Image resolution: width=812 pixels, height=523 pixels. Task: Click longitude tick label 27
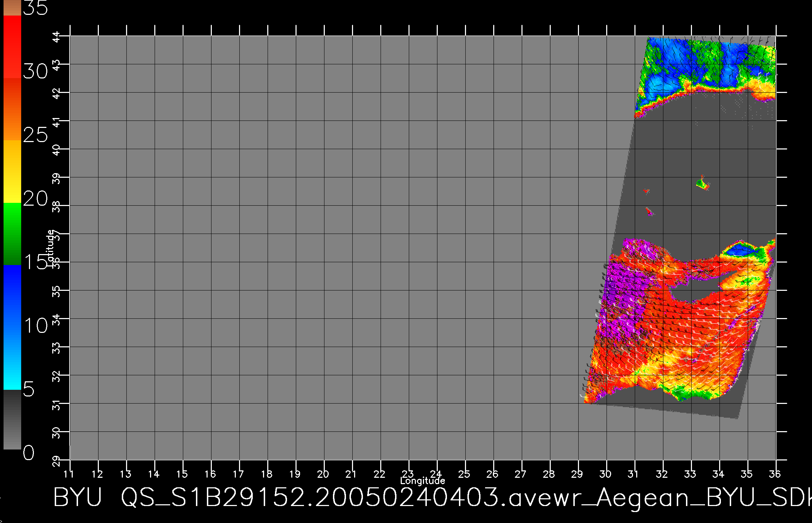coord(521,474)
